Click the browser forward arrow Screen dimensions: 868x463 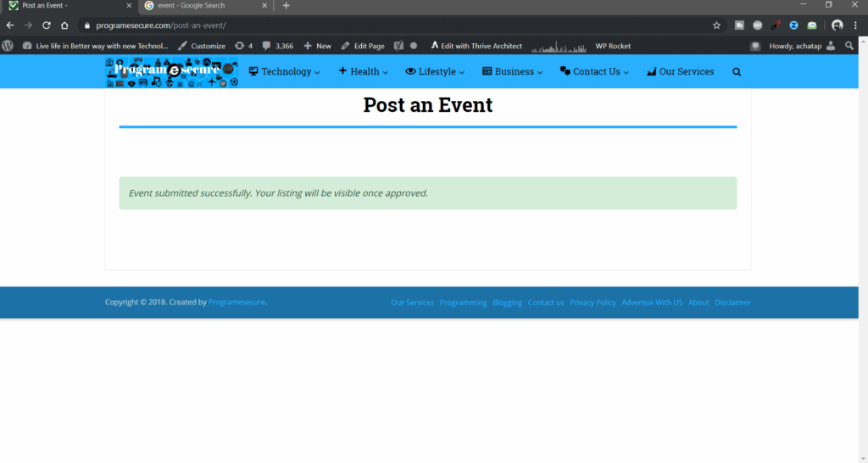coord(28,25)
